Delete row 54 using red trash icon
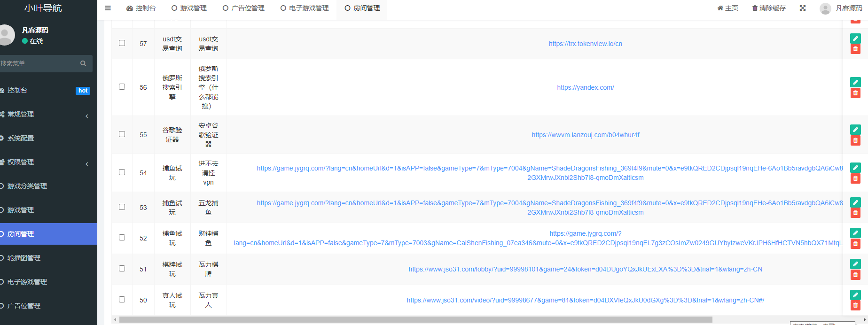Screen dimensions: 868x325 coord(855,178)
